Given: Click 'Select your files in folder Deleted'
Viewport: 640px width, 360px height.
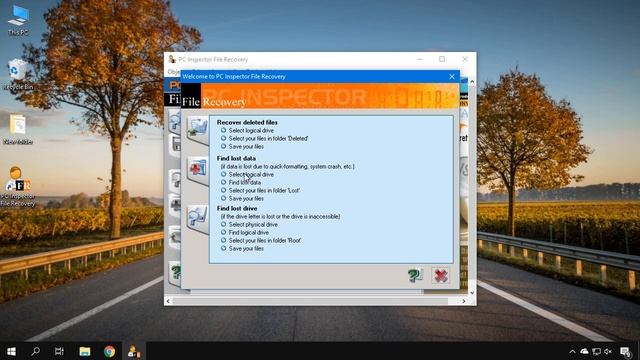Looking at the screenshot, I should (268, 138).
